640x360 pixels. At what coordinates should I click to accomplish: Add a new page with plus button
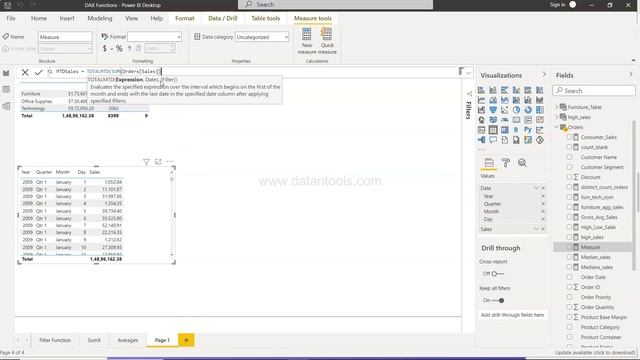[186, 340]
